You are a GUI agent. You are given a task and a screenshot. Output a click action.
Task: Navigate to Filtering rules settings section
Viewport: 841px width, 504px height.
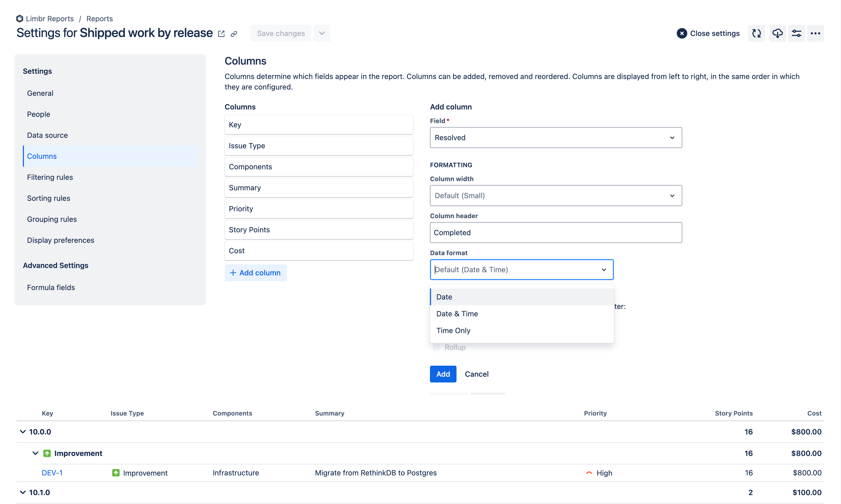pos(50,176)
